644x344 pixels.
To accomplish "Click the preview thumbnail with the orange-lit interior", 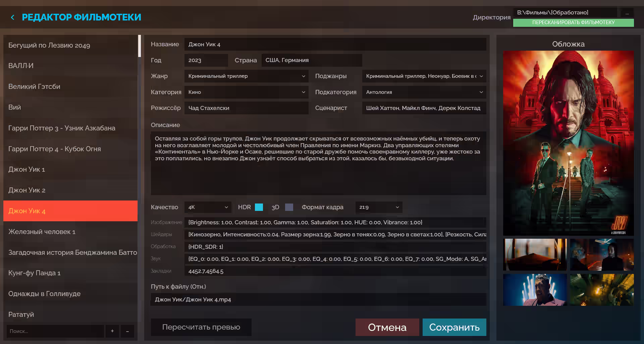I will 535,254.
